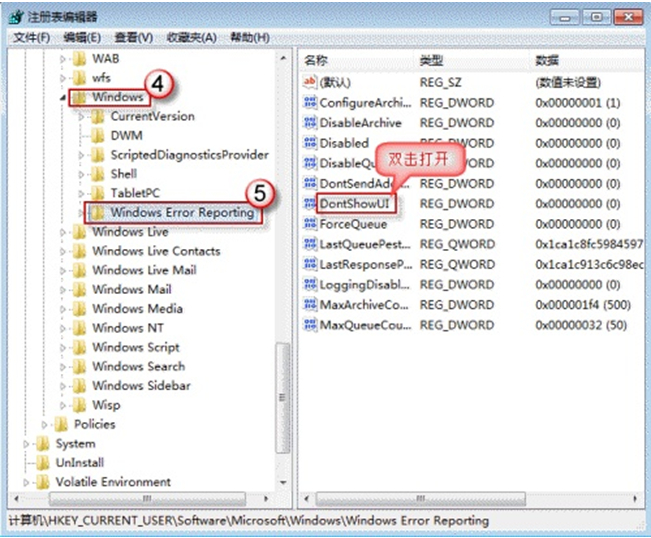Select the folder icon for Windows Error Reporting
Screen dimensions: 651x538
pyautogui.click(x=98, y=213)
